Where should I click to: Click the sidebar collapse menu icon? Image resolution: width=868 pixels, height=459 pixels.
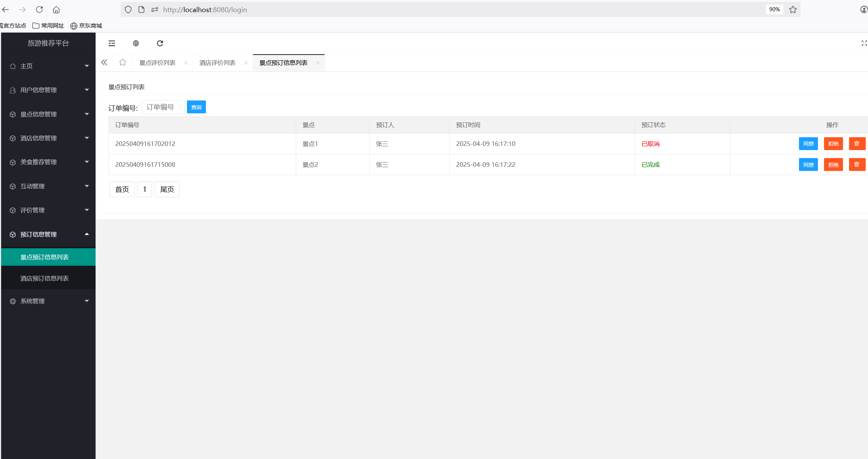tap(111, 43)
